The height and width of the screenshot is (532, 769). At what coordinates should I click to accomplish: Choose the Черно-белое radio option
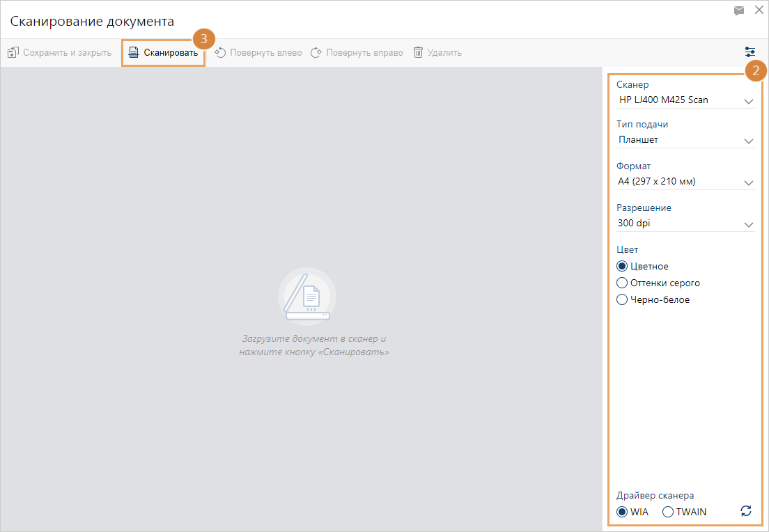click(x=623, y=299)
